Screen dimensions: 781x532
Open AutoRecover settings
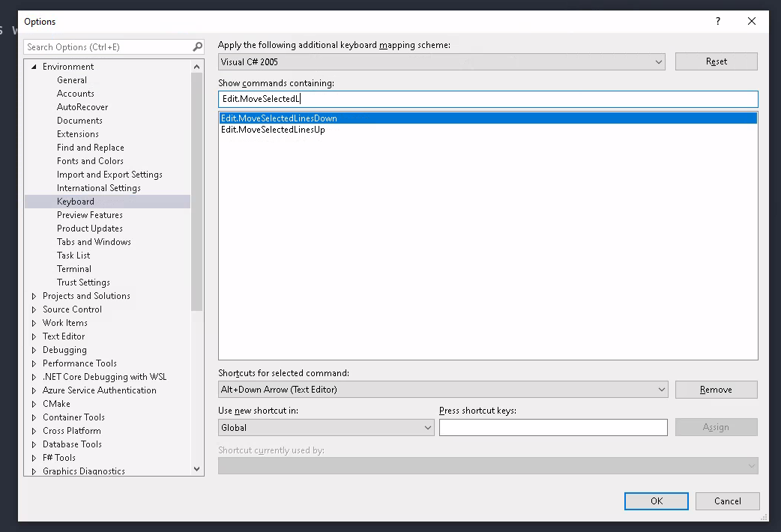82,106
